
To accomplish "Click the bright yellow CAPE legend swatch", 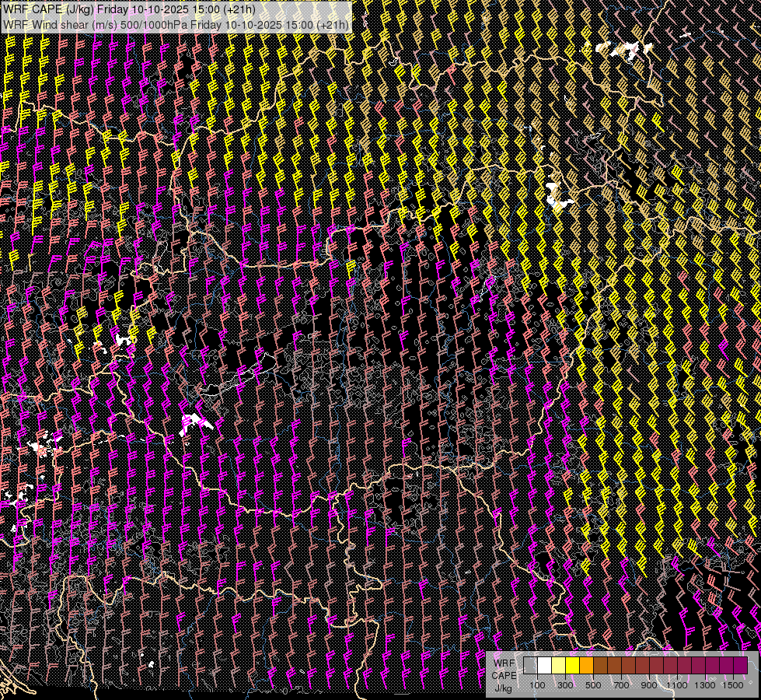I will point(572,665).
